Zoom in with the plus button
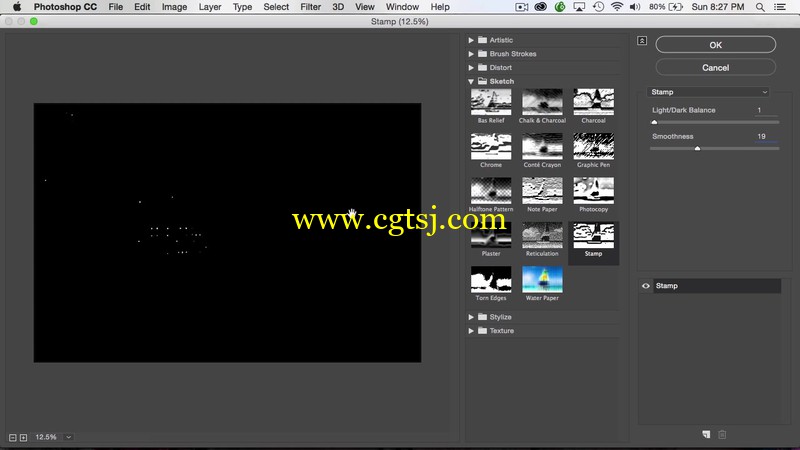Viewport: 800px width, 450px height. tap(23, 438)
